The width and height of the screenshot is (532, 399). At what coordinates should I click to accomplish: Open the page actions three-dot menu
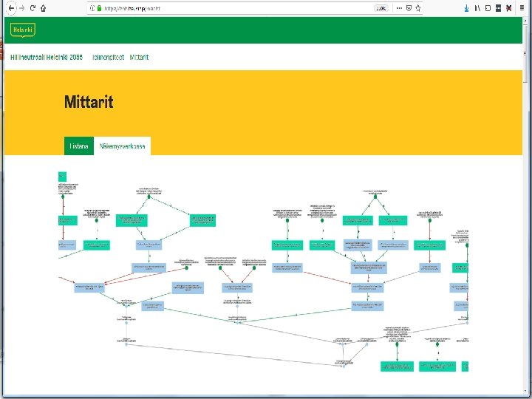click(399, 8)
